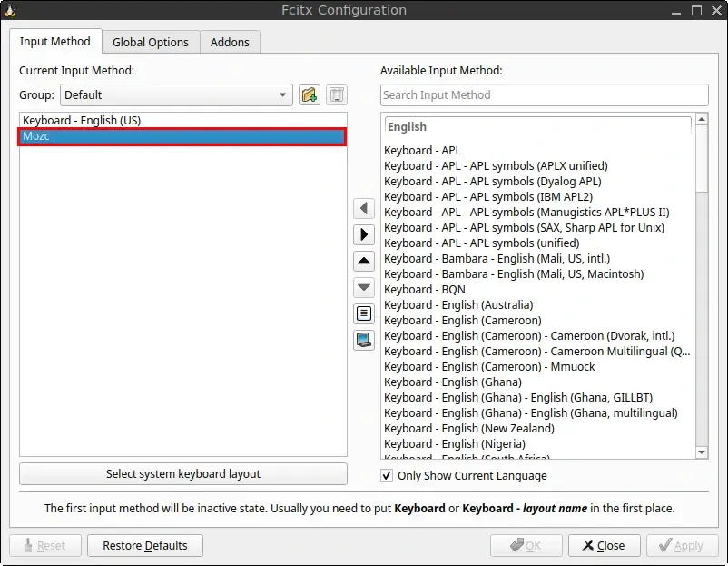Screen dimensions: 728x566
Task: Select APL symbols (SAX, Sharp APL for Unix)
Action: [537, 228]
